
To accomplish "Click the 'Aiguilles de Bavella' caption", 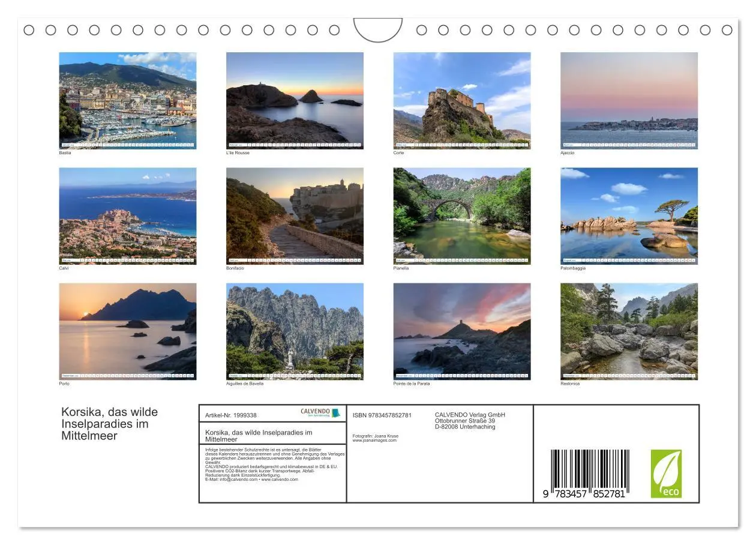I will click(x=245, y=384).
